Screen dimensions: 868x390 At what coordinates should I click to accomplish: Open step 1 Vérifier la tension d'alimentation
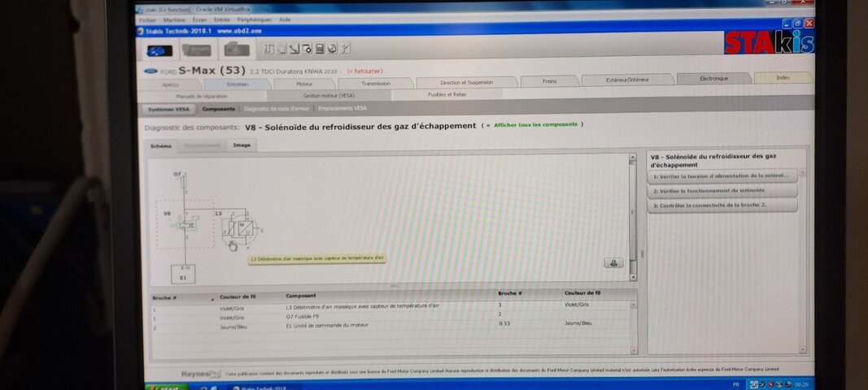(x=722, y=176)
